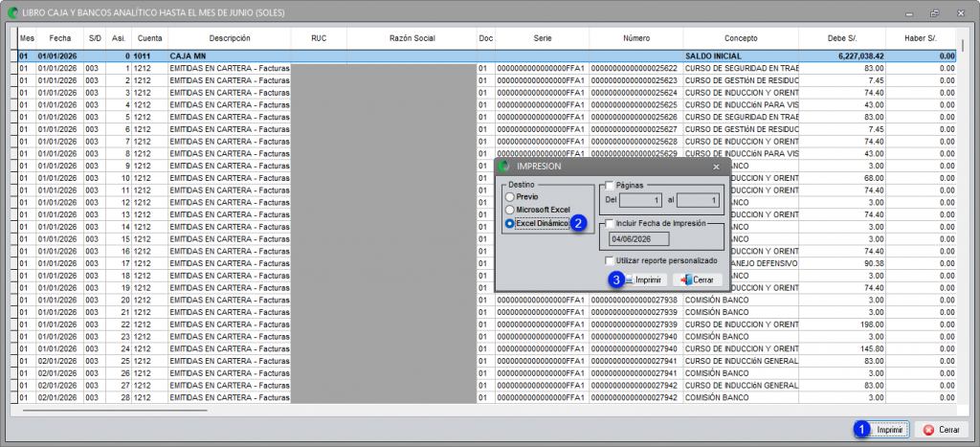Click Imprimir in the IMPRESION dialog
Viewport: 980px width, 447px height.
[644, 280]
